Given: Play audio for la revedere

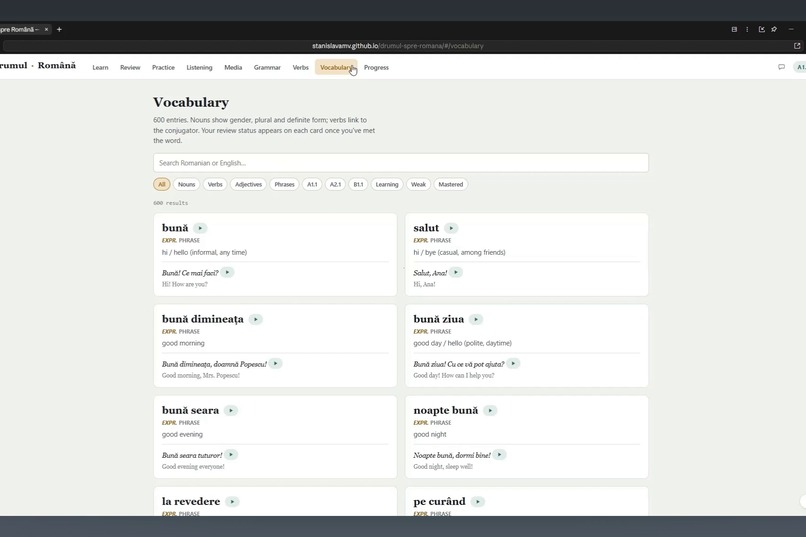Looking at the screenshot, I should coord(232,502).
